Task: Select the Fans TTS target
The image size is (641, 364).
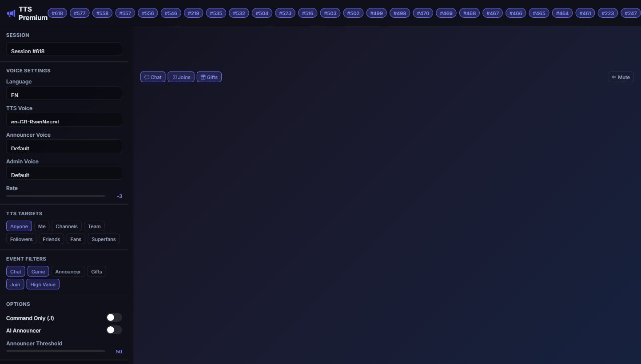Action: coord(76,239)
